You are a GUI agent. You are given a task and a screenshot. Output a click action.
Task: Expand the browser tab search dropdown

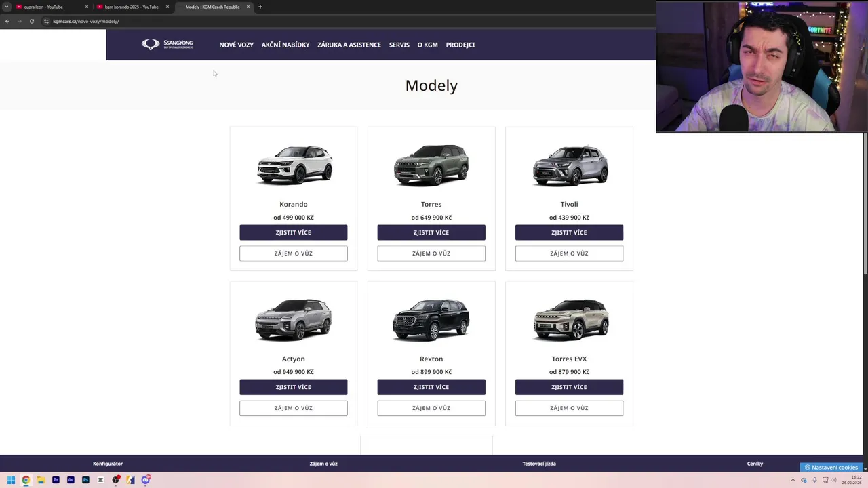click(7, 7)
